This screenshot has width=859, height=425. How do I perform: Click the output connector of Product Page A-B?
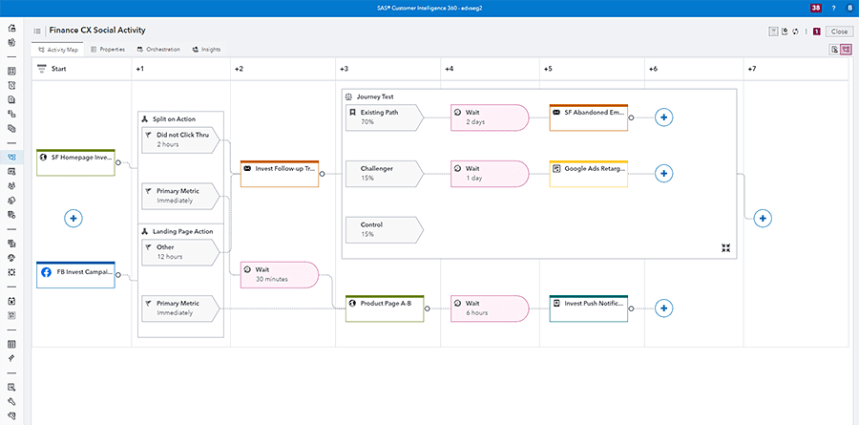(x=428, y=309)
